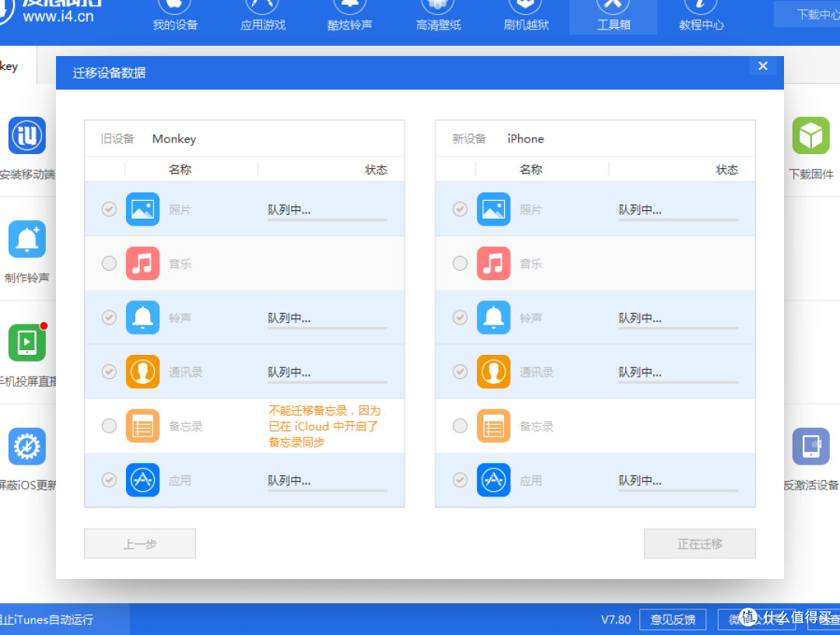The width and height of the screenshot is (840, 635).
Task: Toggle 照片 checkbox in new device iPhone
Action: click(x=460, y=209)
